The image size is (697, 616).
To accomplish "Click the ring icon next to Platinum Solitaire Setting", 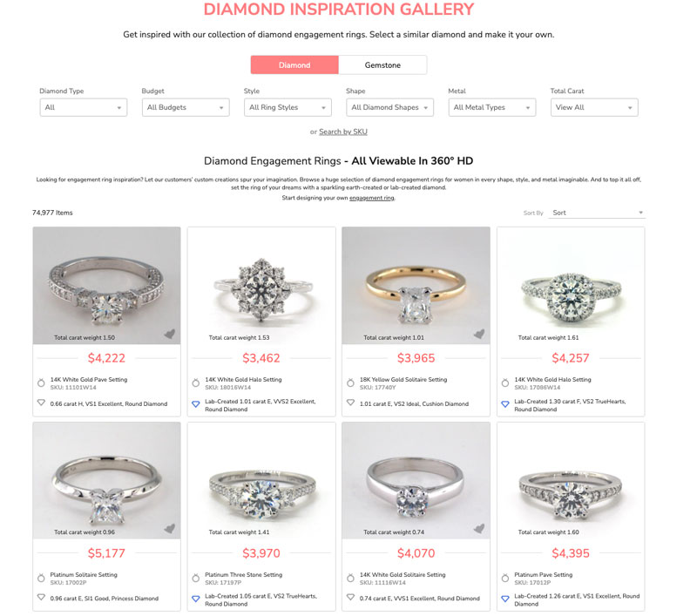I will tap(39, 576).
